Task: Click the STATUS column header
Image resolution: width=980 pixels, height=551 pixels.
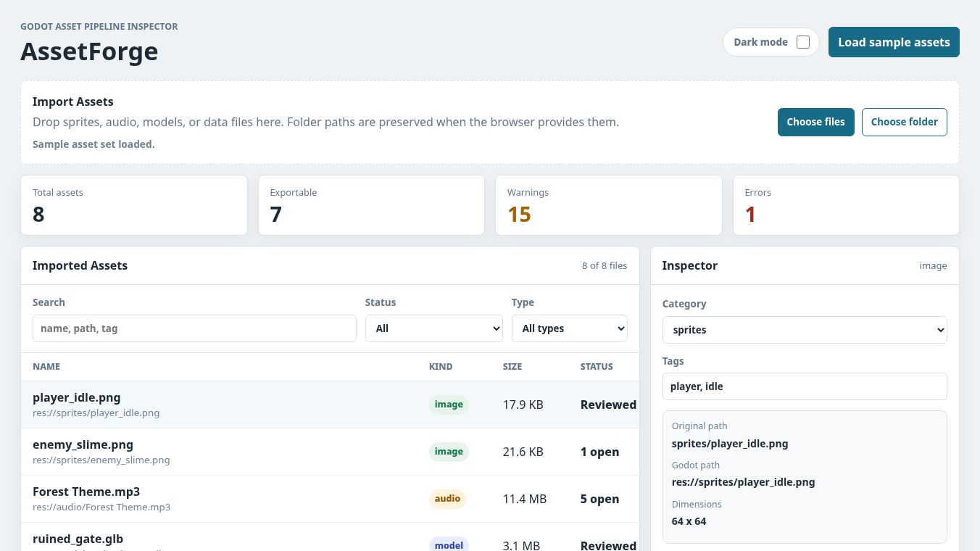Action: tap(597, 367)
